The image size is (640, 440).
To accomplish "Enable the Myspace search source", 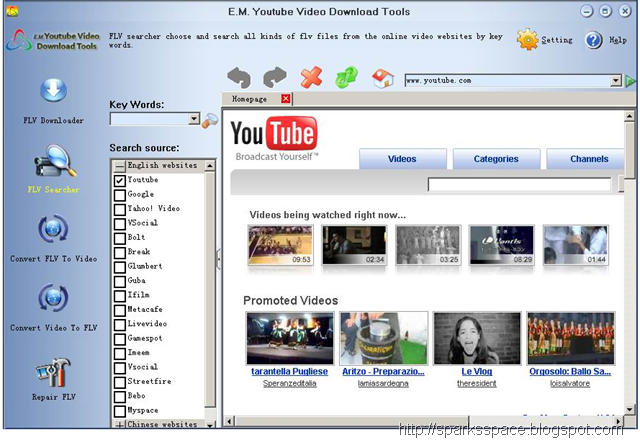I will tap(120, 411).
